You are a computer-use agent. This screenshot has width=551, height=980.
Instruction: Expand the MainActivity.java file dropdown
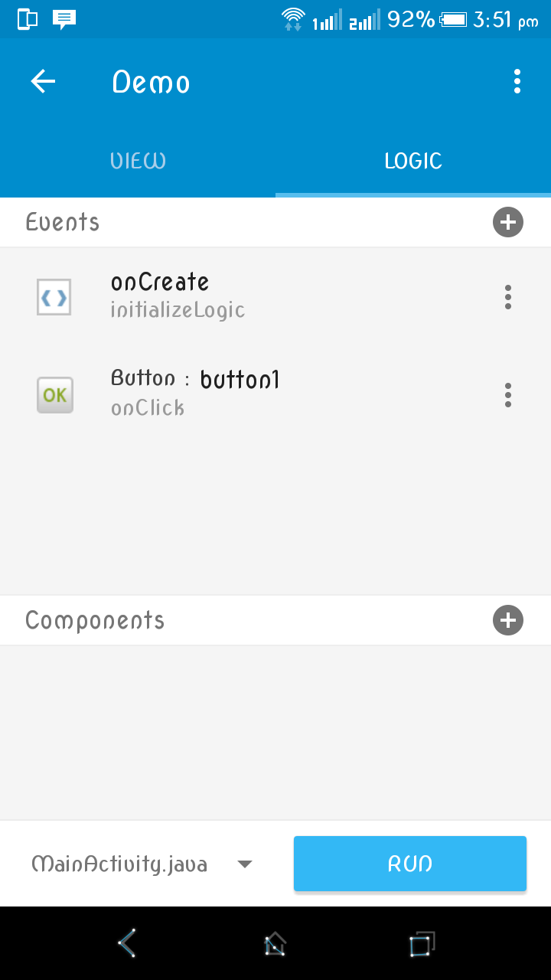point(119,864)
